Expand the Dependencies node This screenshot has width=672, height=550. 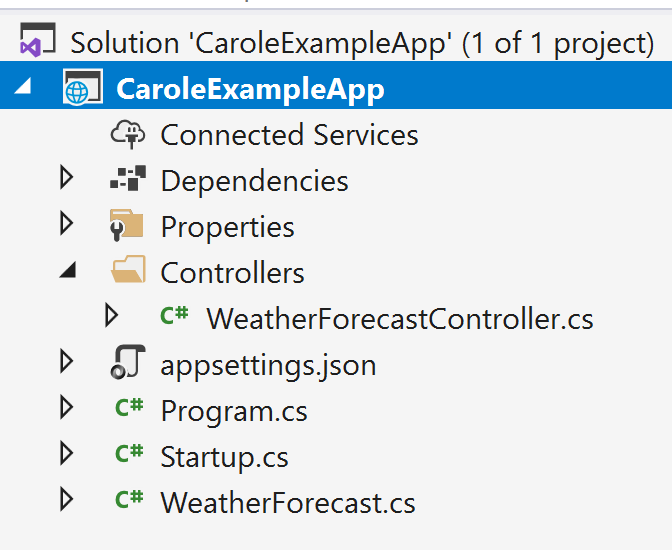[66, 177]
